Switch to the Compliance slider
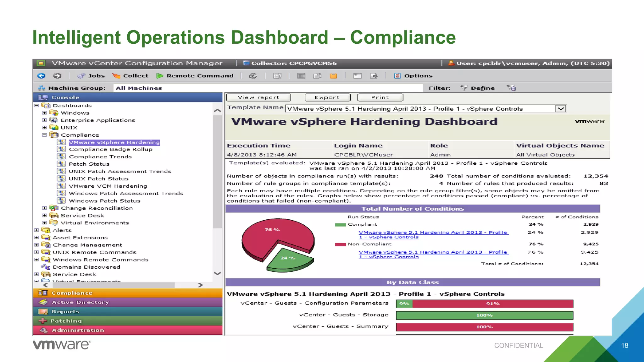This screenshot has height=362, width=644. click(x=128, y=293)
